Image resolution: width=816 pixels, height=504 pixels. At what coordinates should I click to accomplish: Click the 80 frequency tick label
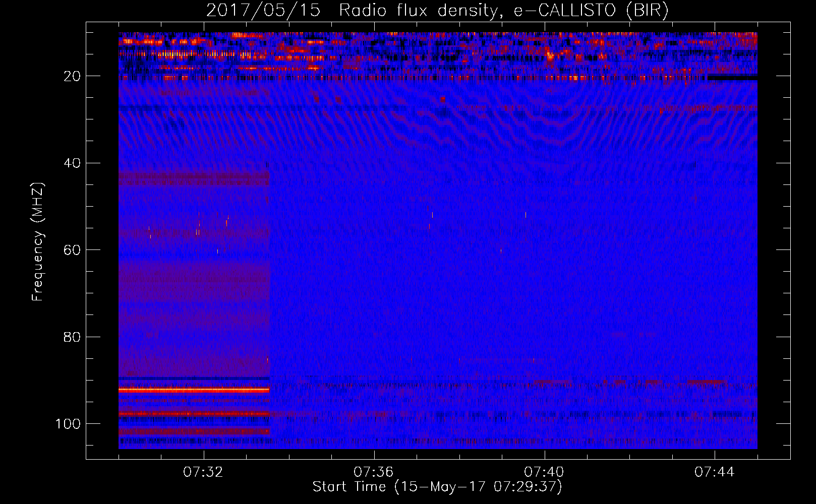tap(72, 337)
